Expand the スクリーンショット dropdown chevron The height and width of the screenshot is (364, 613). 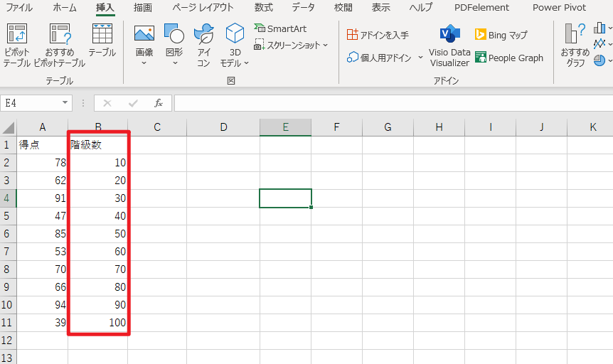click(x=325, y=45)
